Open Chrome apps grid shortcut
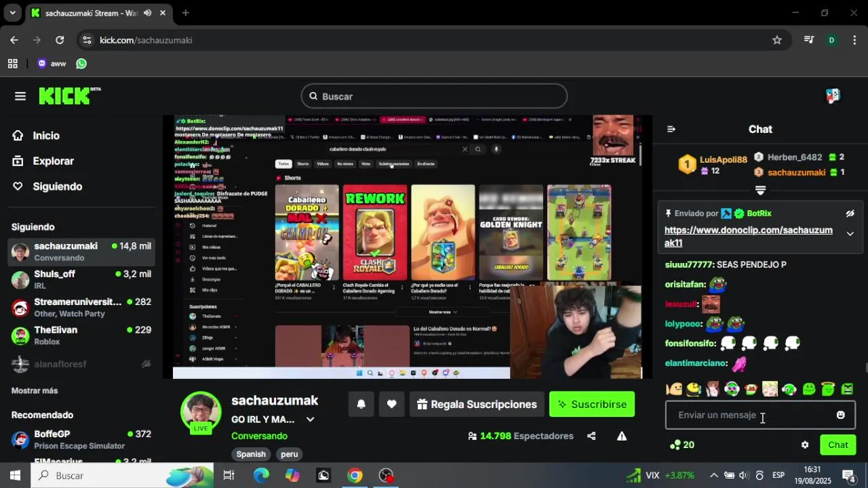Screen dimensions: 868x488 [12, 64]
